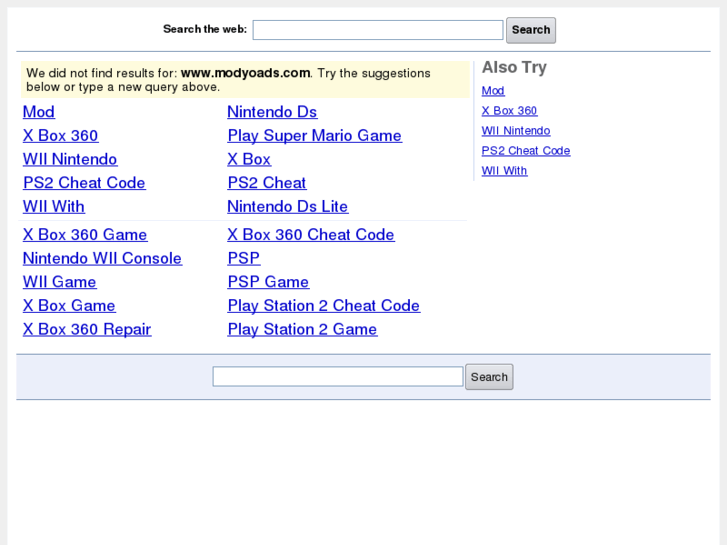
Task: Open the X Box Game link
Action: coord(69,306)
